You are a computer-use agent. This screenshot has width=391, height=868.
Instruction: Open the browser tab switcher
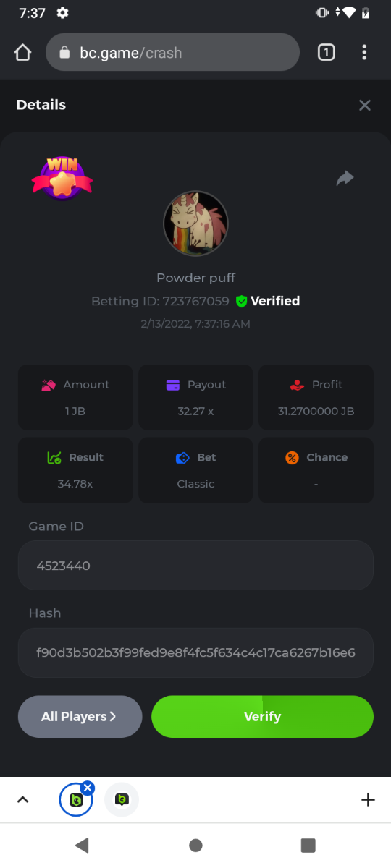tap(327, 52)
